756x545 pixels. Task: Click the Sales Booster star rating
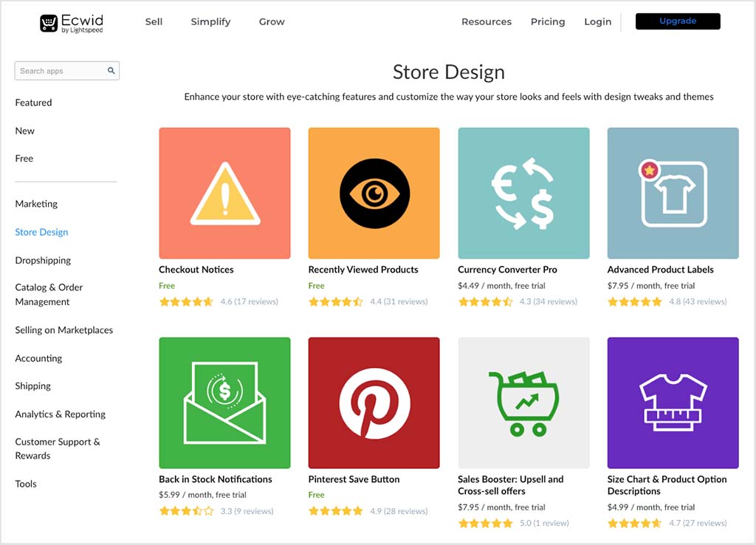click(485, 524)
